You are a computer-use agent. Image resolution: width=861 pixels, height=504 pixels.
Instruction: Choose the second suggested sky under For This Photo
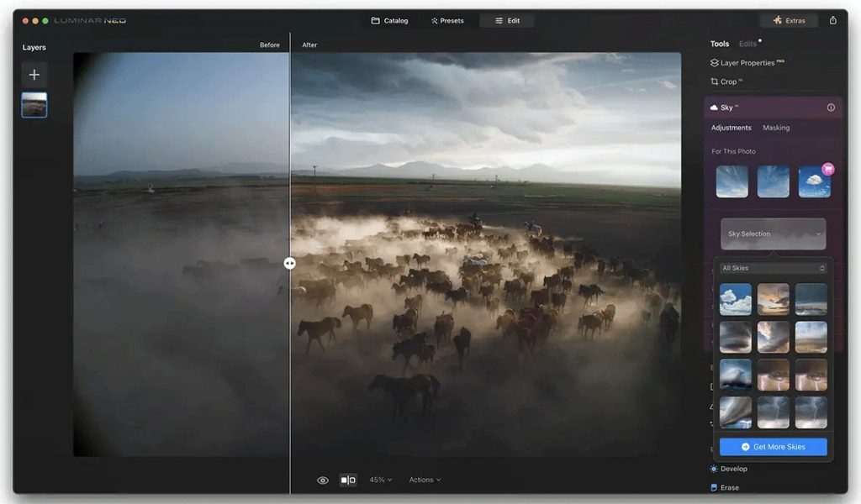pyautogui.click(x=774, y=181)
